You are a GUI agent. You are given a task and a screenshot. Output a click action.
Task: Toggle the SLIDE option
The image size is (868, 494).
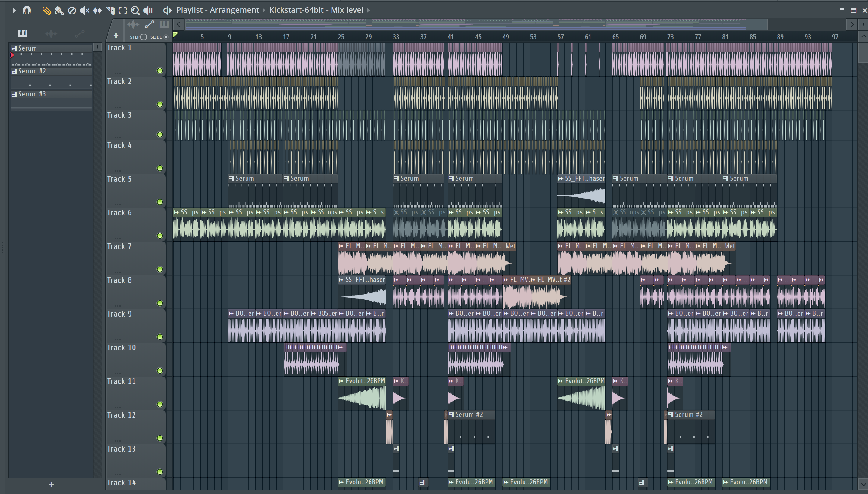(166, 37)
